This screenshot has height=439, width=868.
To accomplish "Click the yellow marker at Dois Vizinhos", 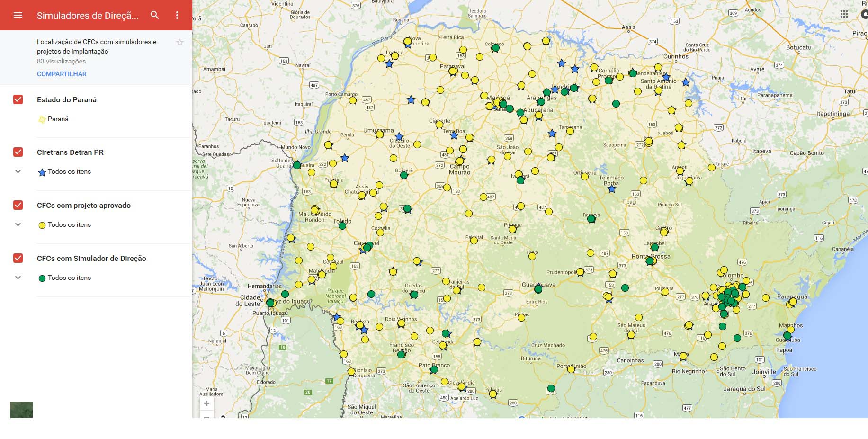I will pos(401,323).
